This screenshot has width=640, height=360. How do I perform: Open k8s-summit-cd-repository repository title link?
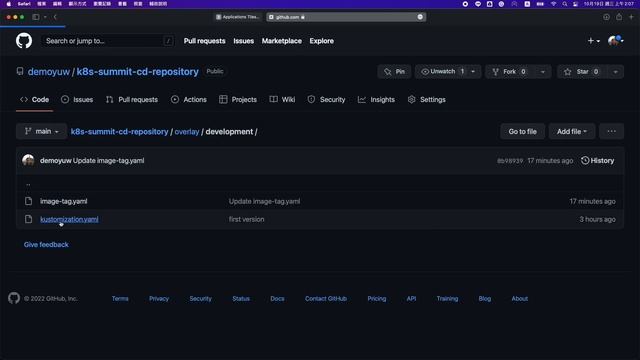click(138, 71)
